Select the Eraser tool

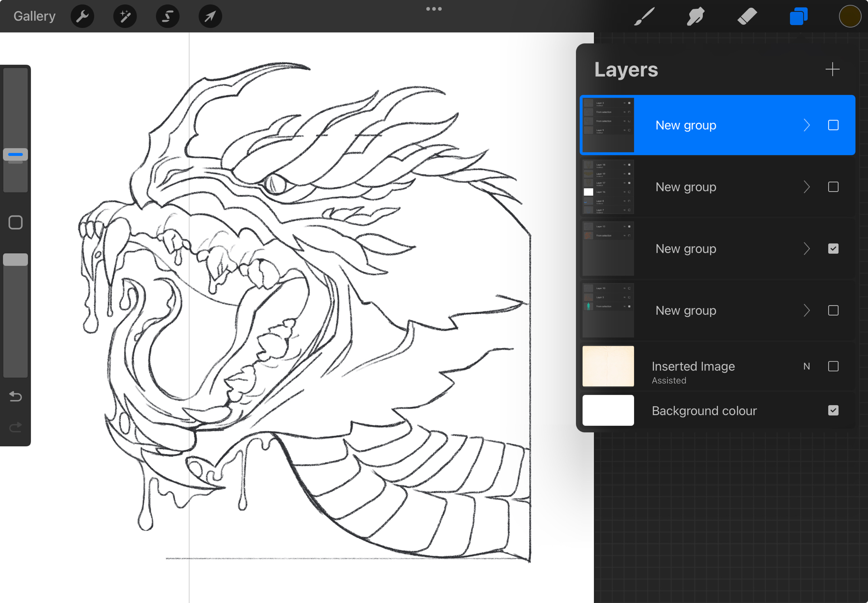tap(746, 16)
